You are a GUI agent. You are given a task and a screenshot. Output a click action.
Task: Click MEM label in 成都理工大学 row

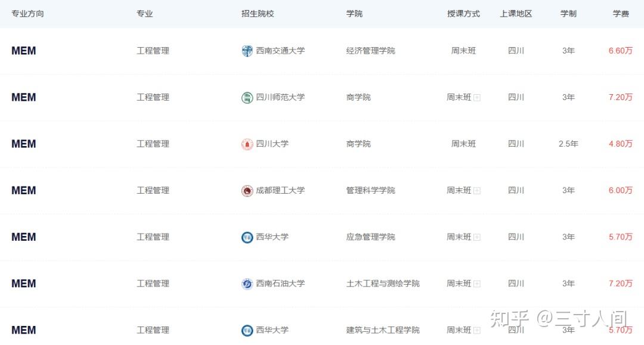tap(23, 190)
